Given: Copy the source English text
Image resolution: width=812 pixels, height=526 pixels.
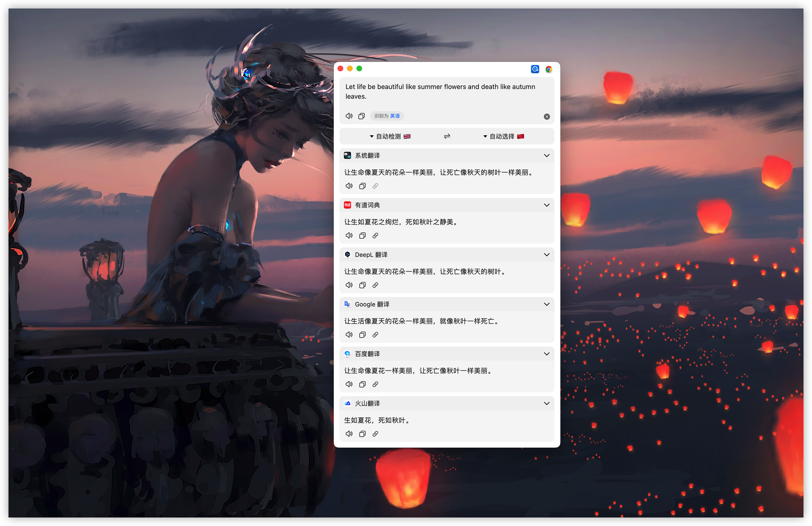Looking at the screenshot, I should (x=361, y=116).
